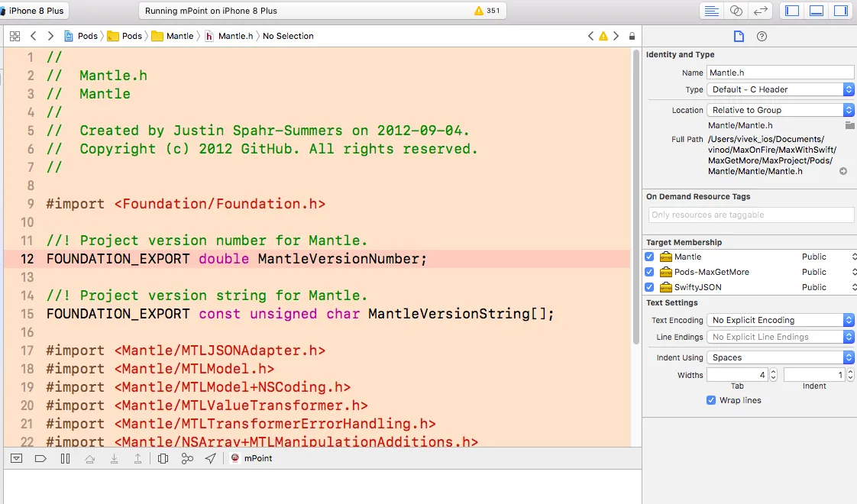Open the related items grid menu

tap(15, 36)
